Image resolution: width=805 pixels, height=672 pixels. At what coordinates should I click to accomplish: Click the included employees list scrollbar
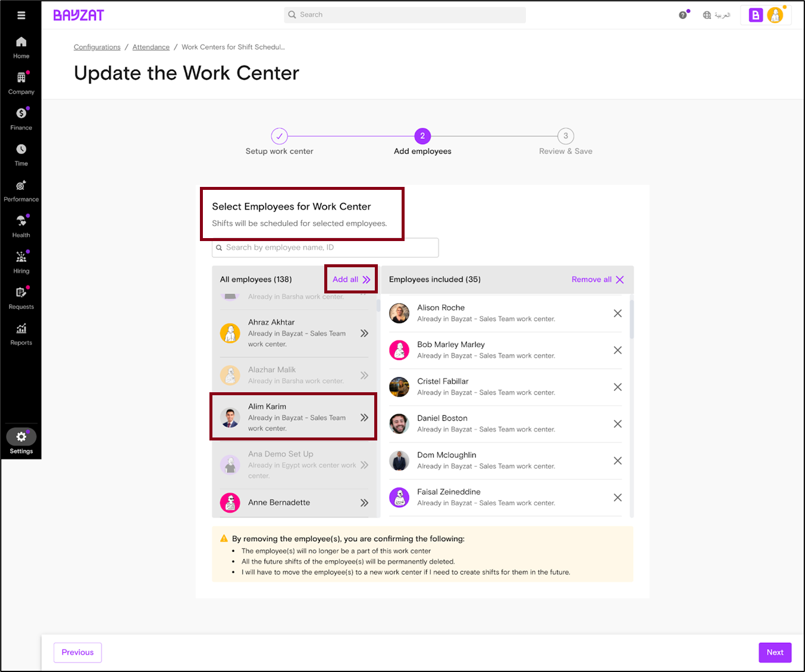click(631, 319)
